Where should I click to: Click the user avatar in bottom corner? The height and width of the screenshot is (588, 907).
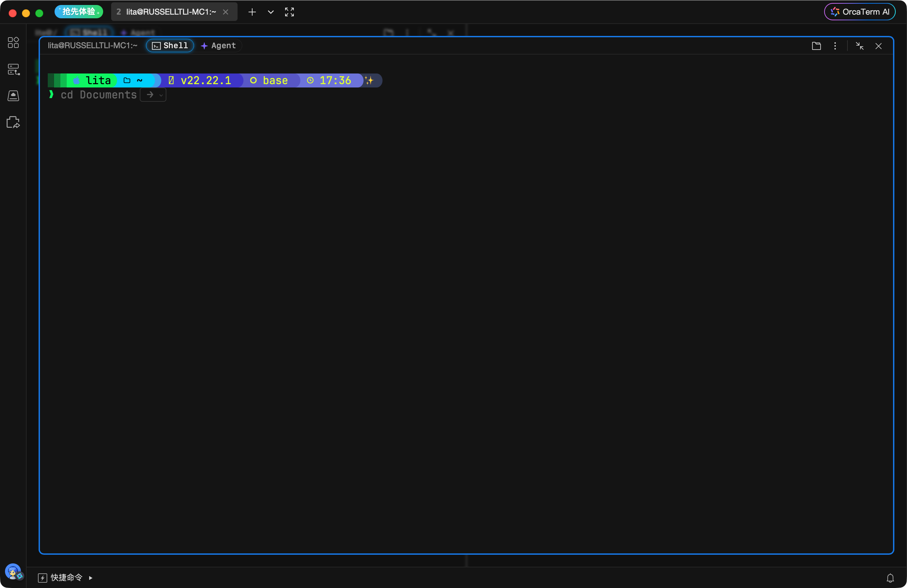coord(13,571)
